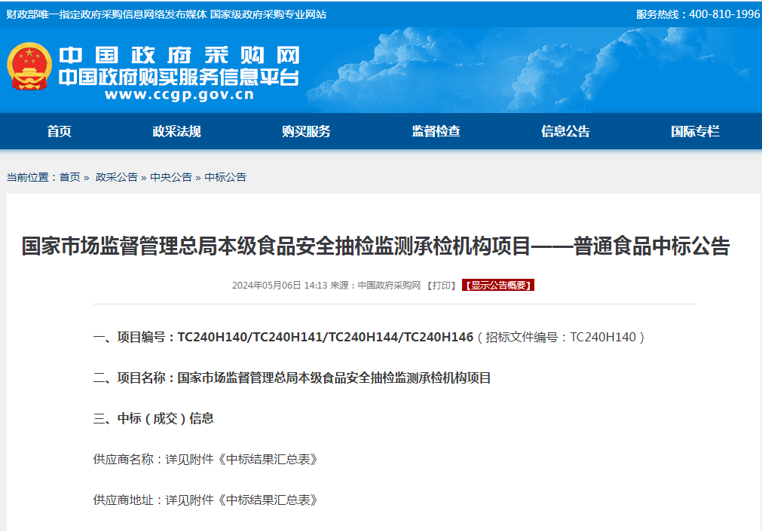The width and height of the screenshot is (762, 532).
Task: Click the 中国政府购买服务信息平台 banner text
Action: point(179,77)
